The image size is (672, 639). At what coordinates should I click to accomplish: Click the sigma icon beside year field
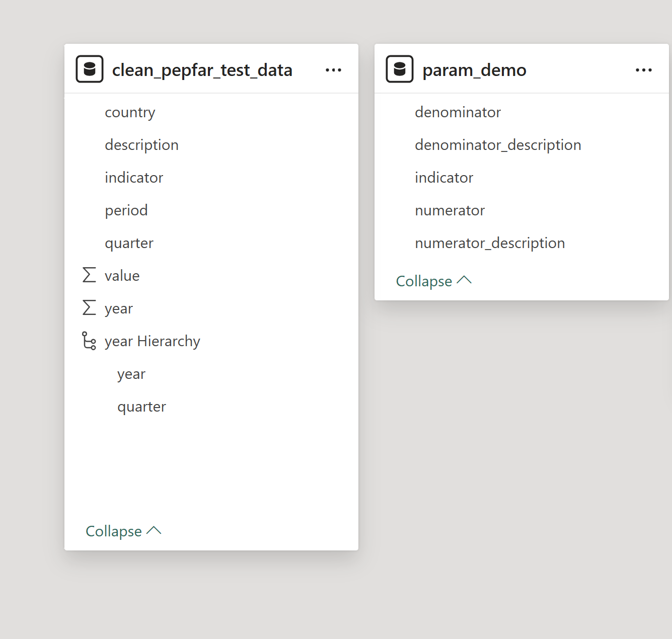pyautogui.click(x=89, y=307)
